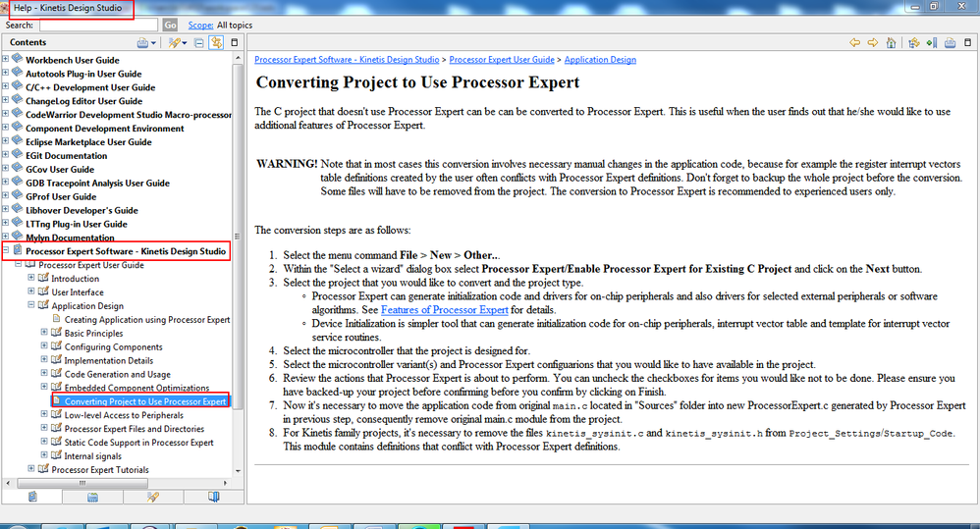Screen dimensions: 980x529
Task: Expand the Configuring Components node
Action: (x=44, y=346)
